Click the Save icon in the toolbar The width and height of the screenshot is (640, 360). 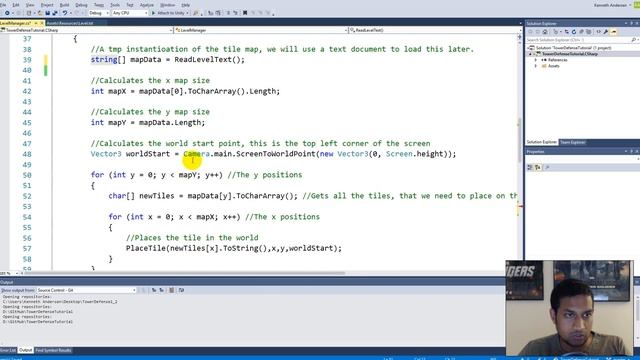pyautogui.click(x=48, y=13)
